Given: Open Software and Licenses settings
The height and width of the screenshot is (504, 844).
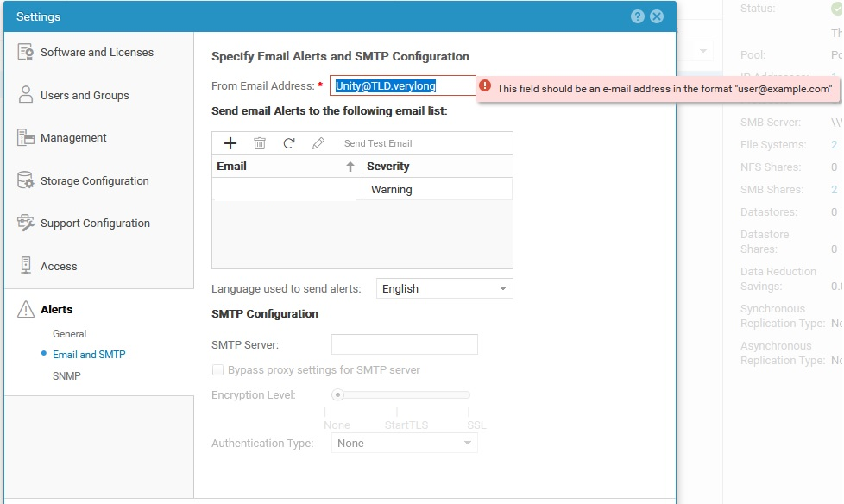Looking at the screenshot, I should (x=97, y=52).
